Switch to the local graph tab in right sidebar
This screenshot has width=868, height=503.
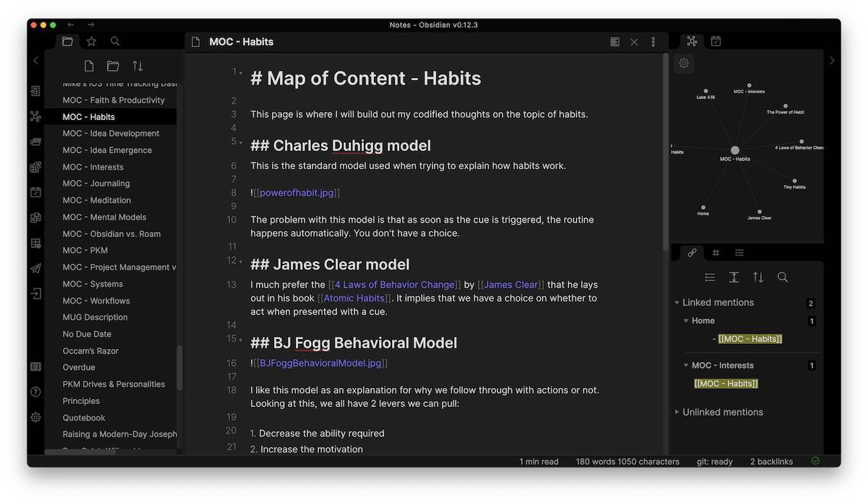pos(692,41)
